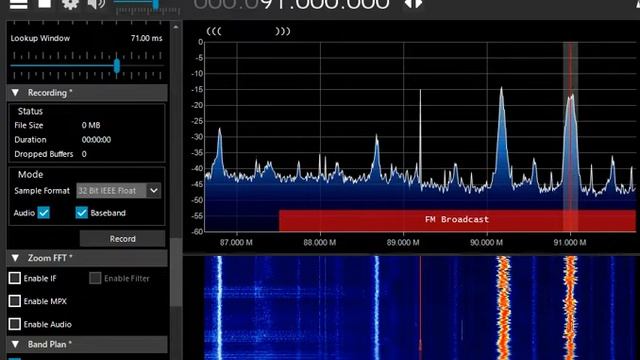This screenshot has width=640, height=360.
Task: Adjust the Lookup Window slider handle
Action: 117,65
